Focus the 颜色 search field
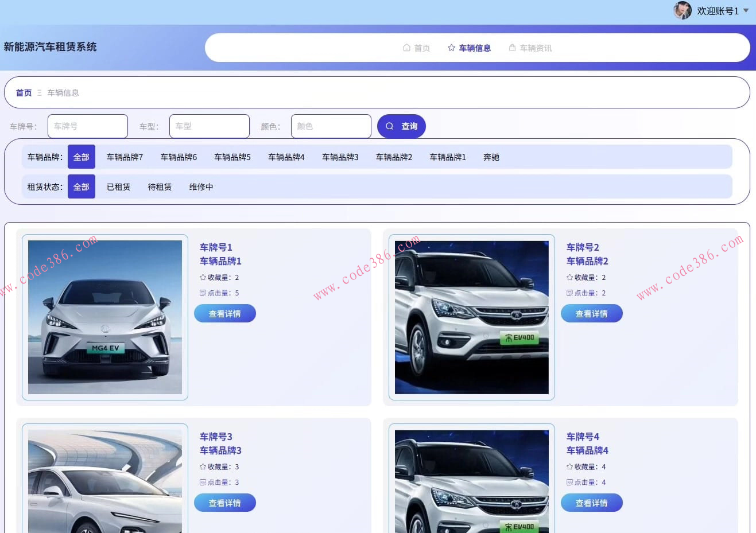This screenshot has height=533, width=756. pos(331,126)
